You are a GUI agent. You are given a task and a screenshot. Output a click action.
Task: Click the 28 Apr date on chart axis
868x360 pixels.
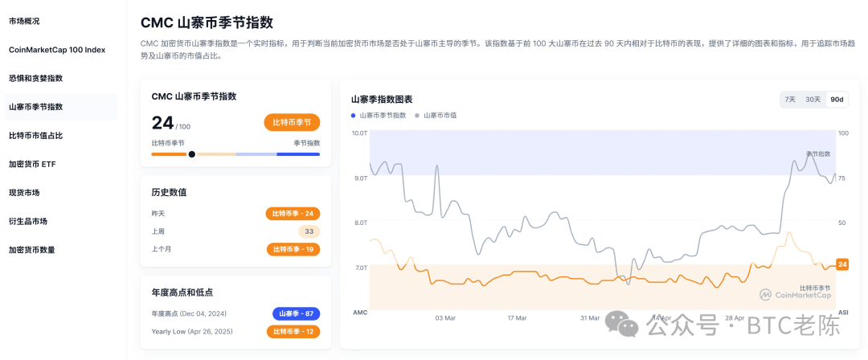[735, 318]
